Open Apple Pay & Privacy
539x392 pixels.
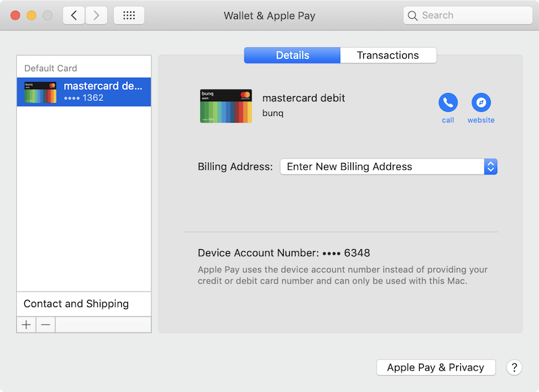[x=435, y=367]
